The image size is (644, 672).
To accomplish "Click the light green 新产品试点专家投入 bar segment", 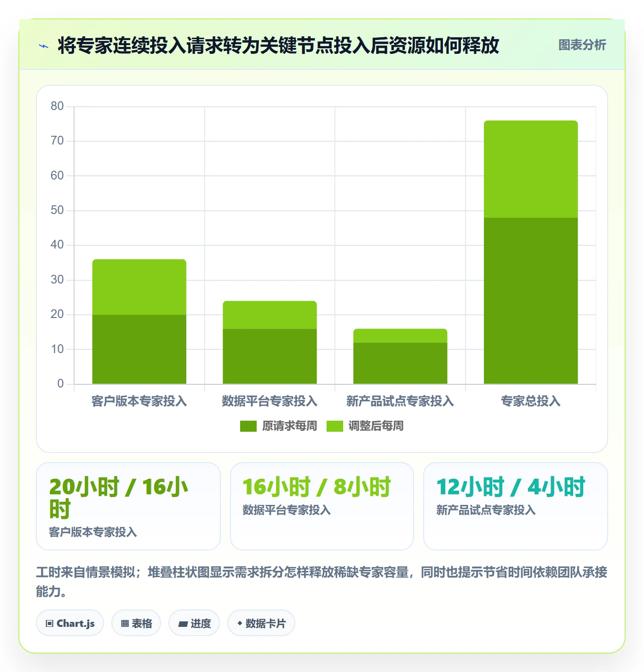I will click(400, 336).
